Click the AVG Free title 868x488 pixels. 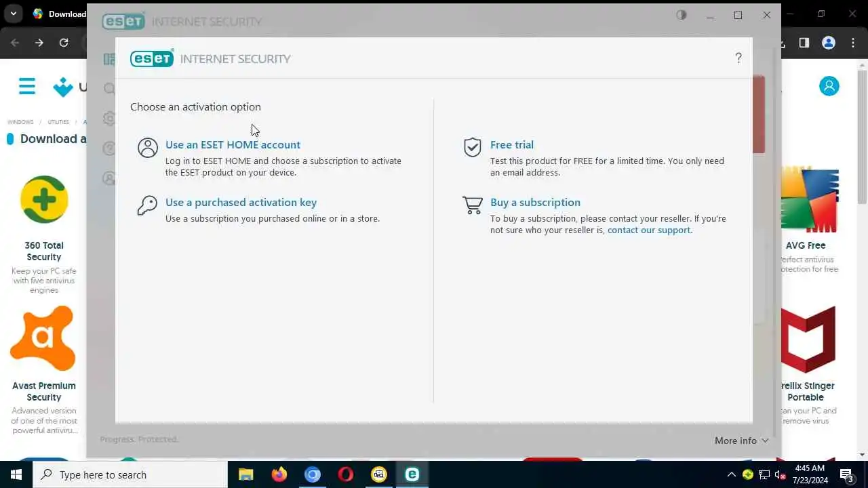tap(806, 245)
